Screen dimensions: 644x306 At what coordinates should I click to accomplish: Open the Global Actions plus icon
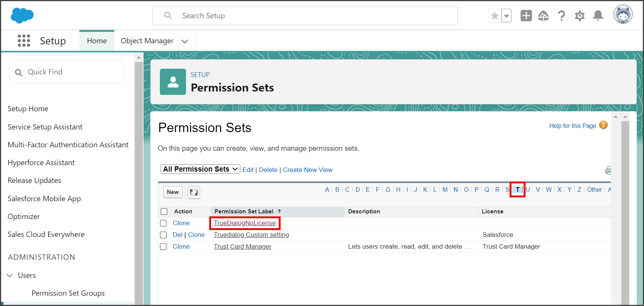526,16
